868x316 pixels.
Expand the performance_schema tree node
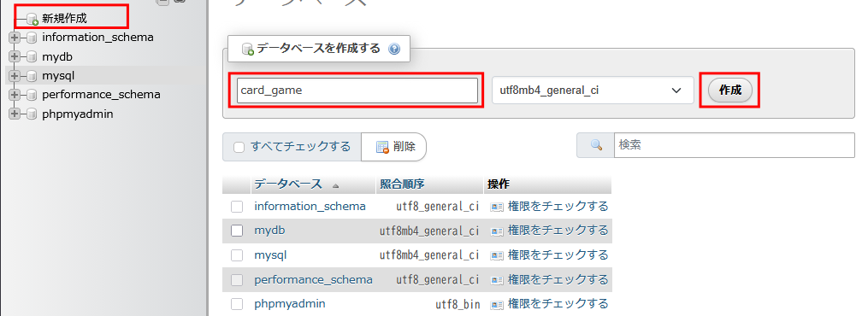point(15,95)
